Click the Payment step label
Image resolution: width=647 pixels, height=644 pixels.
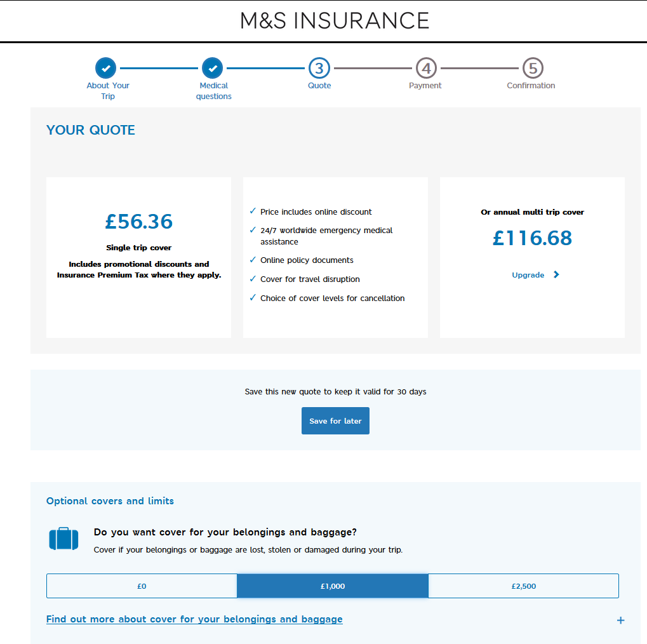(425, 86)
